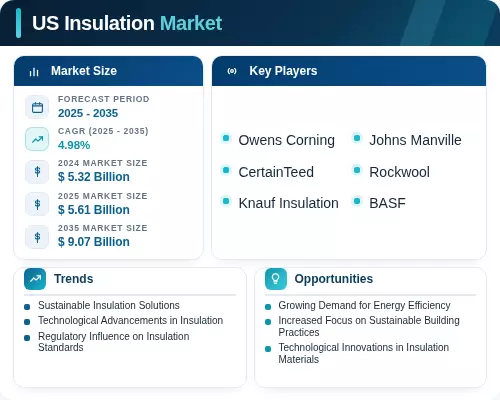
Task: Click the Key Players header icon
Action: [x=232, y=71]
